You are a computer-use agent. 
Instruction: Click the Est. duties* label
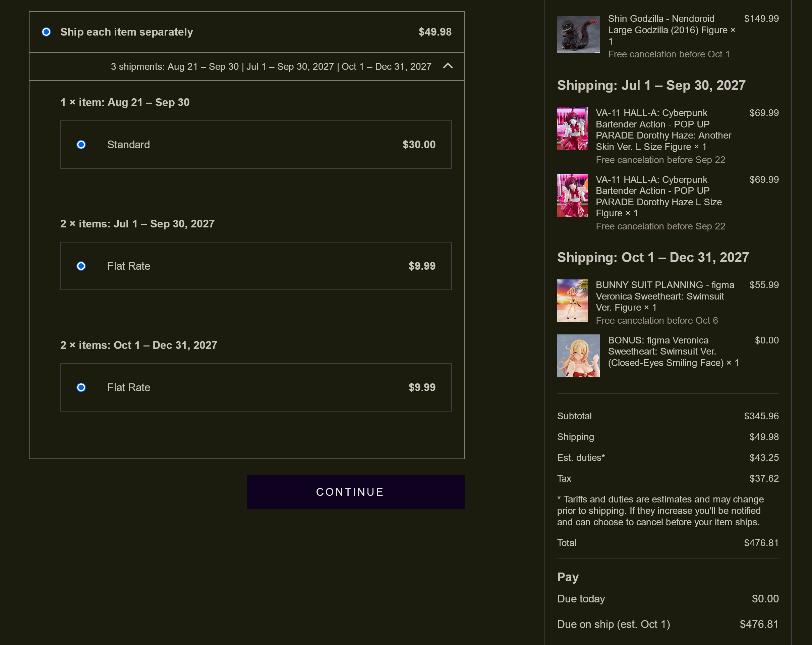click(x=581, y=458)
